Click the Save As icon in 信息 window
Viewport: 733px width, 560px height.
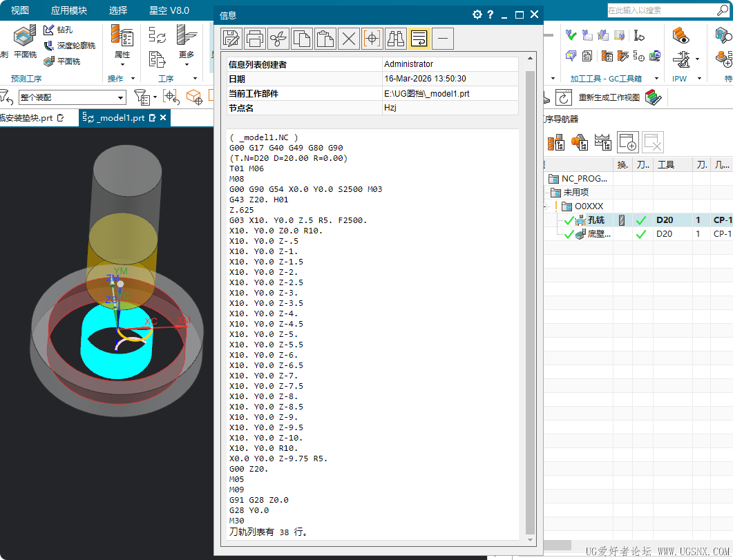(232, 39)
